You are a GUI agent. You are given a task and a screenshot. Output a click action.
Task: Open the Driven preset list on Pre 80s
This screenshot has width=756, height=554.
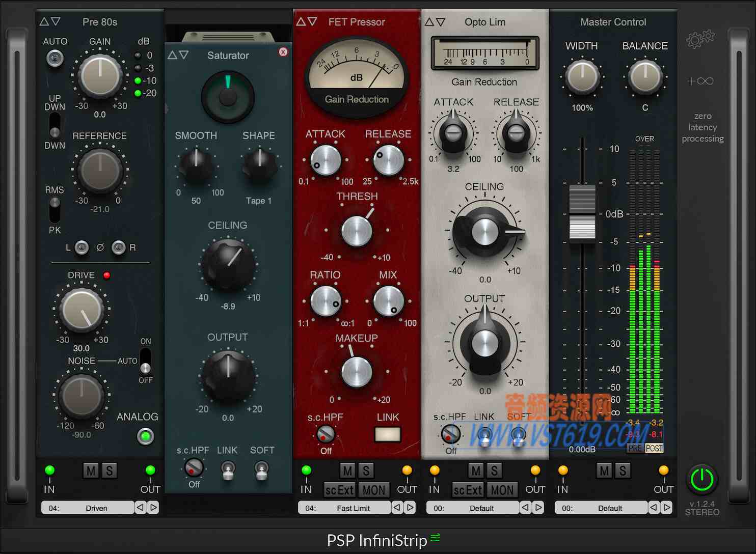coord(88,508)
